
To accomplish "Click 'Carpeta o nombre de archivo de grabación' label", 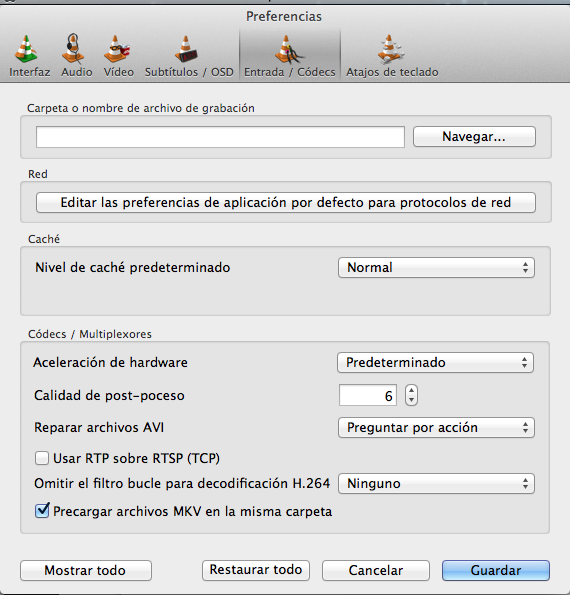I will pyautogui.click(x=141, y=108).
